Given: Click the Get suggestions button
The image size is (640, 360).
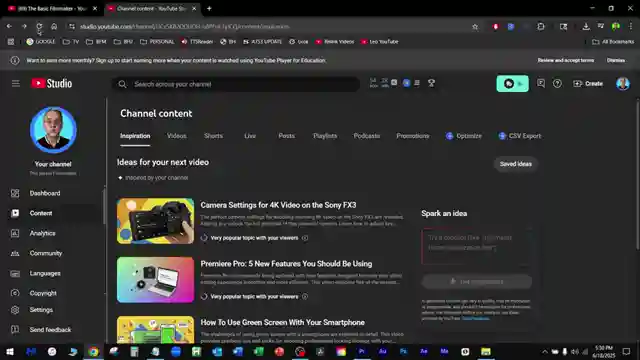Looking at the screenshot, I should pyautogui.click(x=477, y=282).
